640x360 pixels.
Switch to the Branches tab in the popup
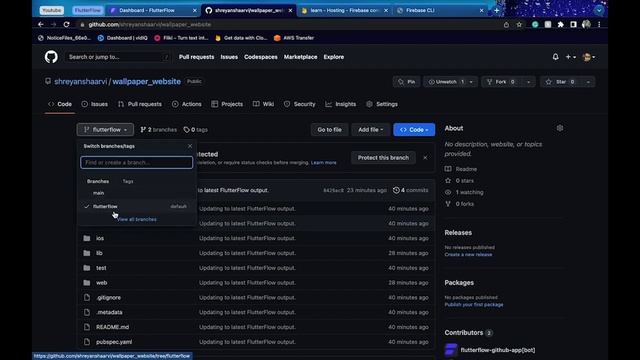click(x=98, y=181)
